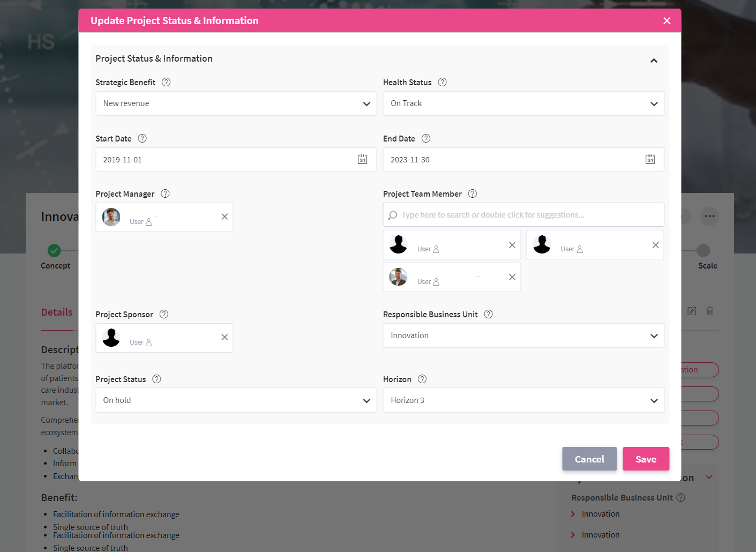Open the End Date calendar picker
756x552 pixels.
pos(650,160)
